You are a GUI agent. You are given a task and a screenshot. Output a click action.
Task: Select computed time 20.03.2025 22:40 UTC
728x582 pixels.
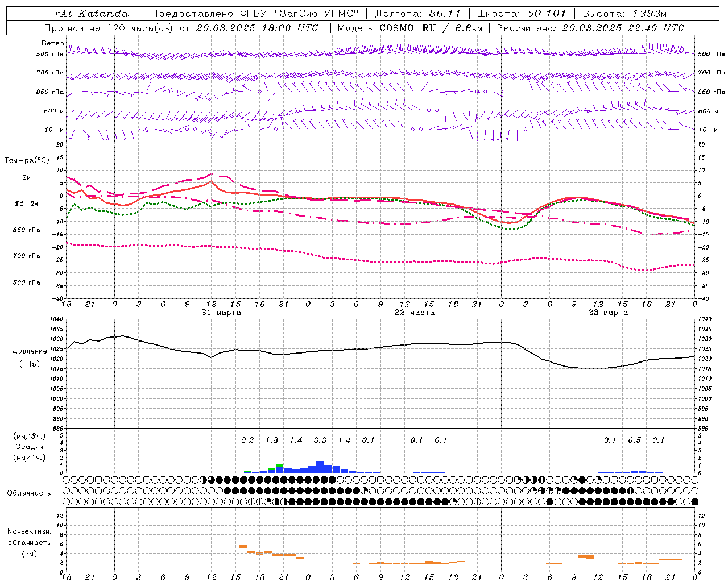[623, 28]
